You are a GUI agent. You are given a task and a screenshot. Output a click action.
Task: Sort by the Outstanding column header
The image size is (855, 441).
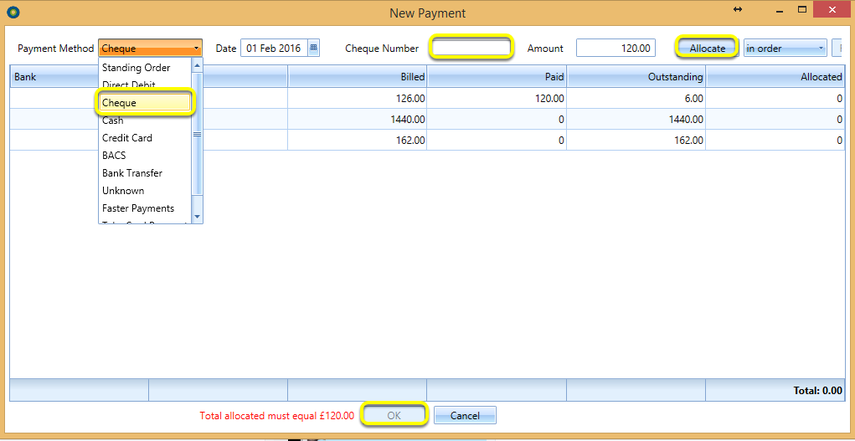click(636, 77)
